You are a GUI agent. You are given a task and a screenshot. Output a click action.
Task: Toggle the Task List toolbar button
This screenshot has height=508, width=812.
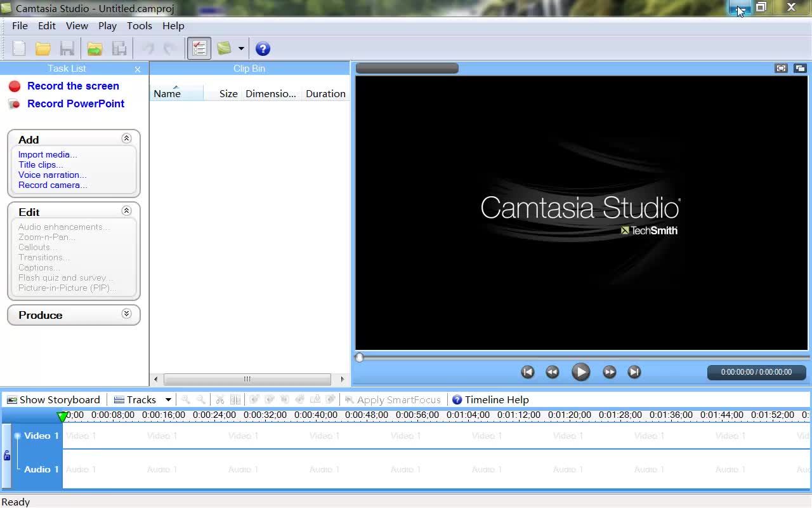[x=199, y=48]
